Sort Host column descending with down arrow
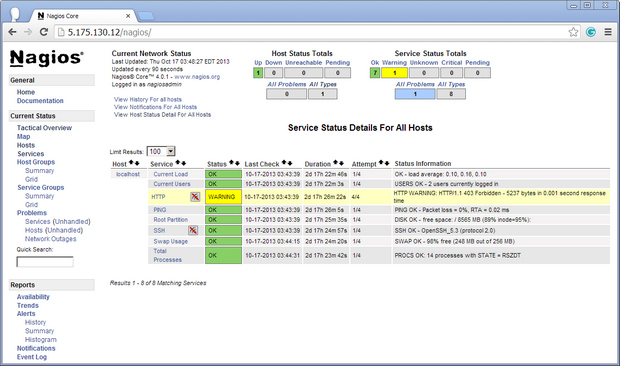620x366 pixels. (x=137, y=163)
